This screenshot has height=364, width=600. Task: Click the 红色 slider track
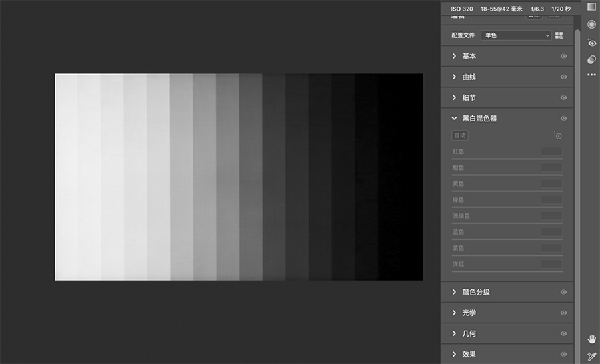(507, 159)
